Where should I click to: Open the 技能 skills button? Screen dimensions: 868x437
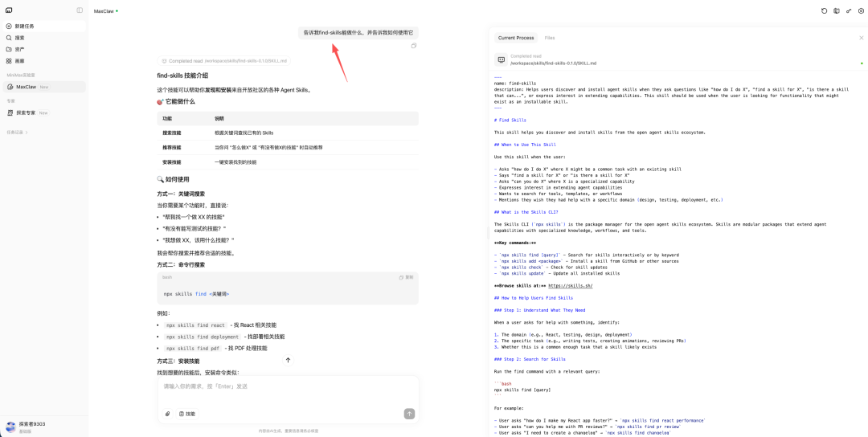(187, 414)
